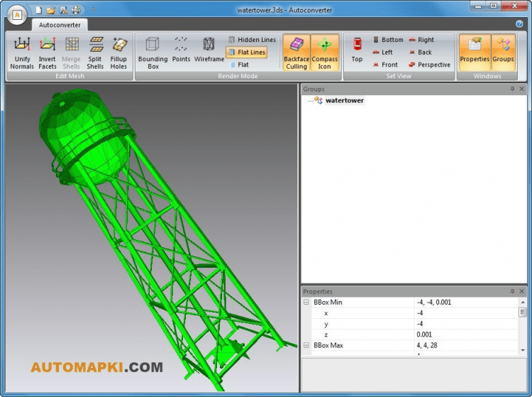
Task: Open the Autoconverter application menu orb
Action: pyautogui.click(x=17, y=15)
